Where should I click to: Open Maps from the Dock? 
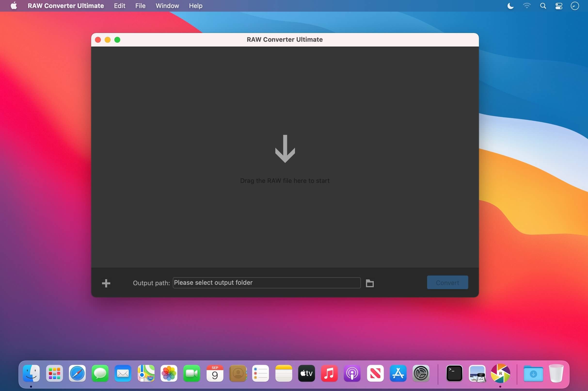click(x=146, y=373)
